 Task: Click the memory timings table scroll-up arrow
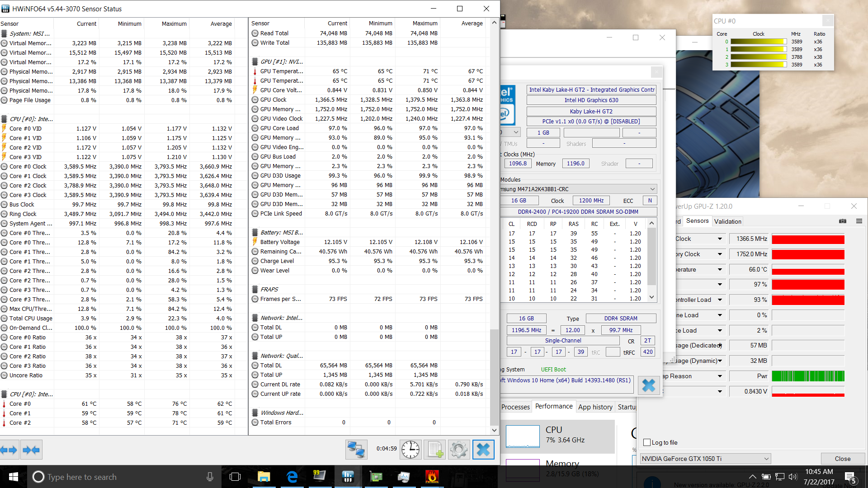(651, 223)
